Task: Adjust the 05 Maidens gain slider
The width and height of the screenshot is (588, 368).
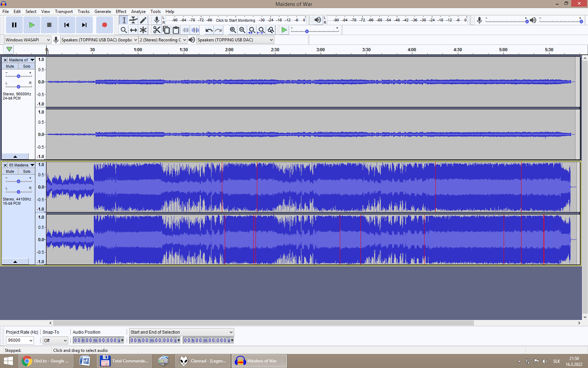Action: (19, 181)
